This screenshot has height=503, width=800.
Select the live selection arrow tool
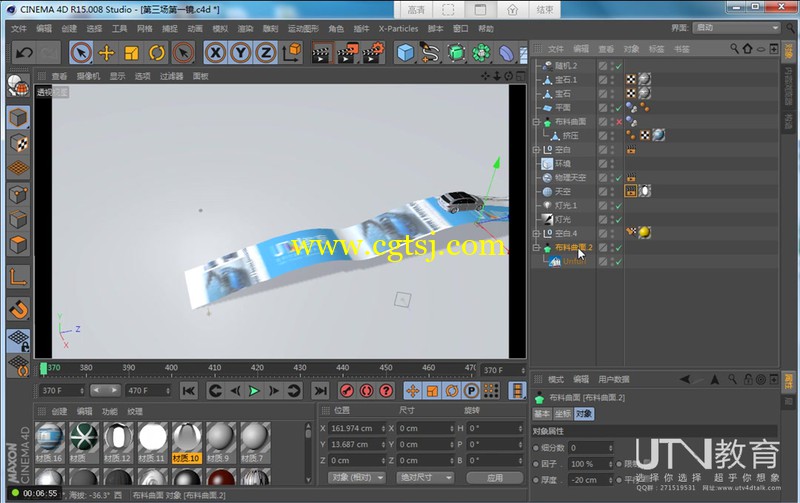pyautogui.click(x=81, y=53)
